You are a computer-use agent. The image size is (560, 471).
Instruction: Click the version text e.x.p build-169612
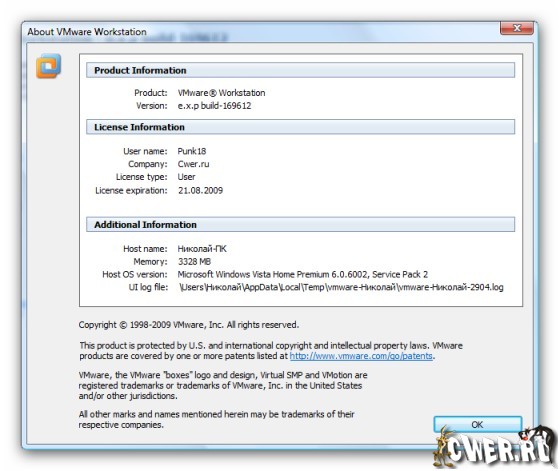click(x=215, y=106)
